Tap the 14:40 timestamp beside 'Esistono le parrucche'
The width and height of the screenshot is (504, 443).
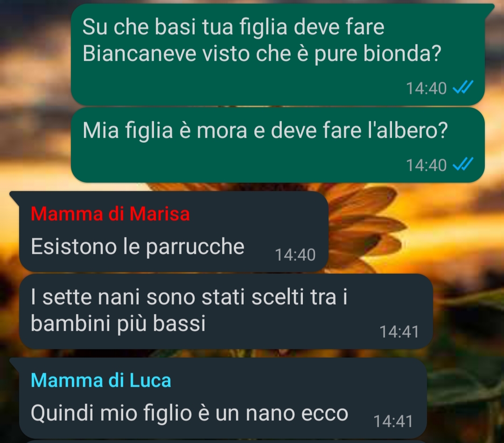coord(295,255)
